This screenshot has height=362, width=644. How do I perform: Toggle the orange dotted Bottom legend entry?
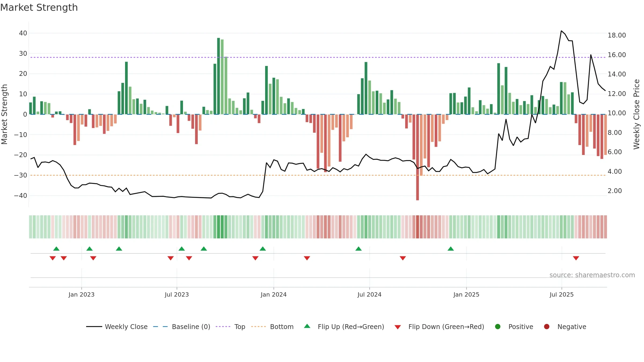pos(272,327)
